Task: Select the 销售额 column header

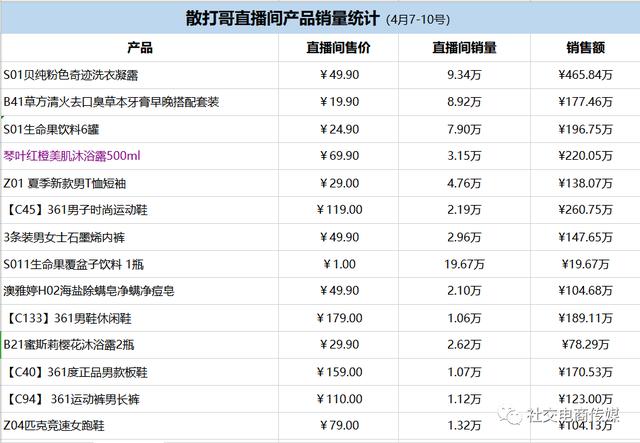Action: 585,48
